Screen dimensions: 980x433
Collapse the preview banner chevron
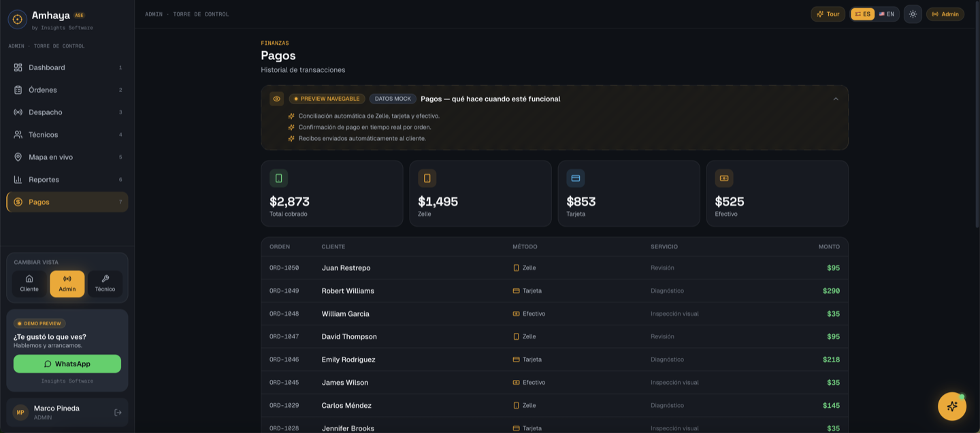coord(836,99)
